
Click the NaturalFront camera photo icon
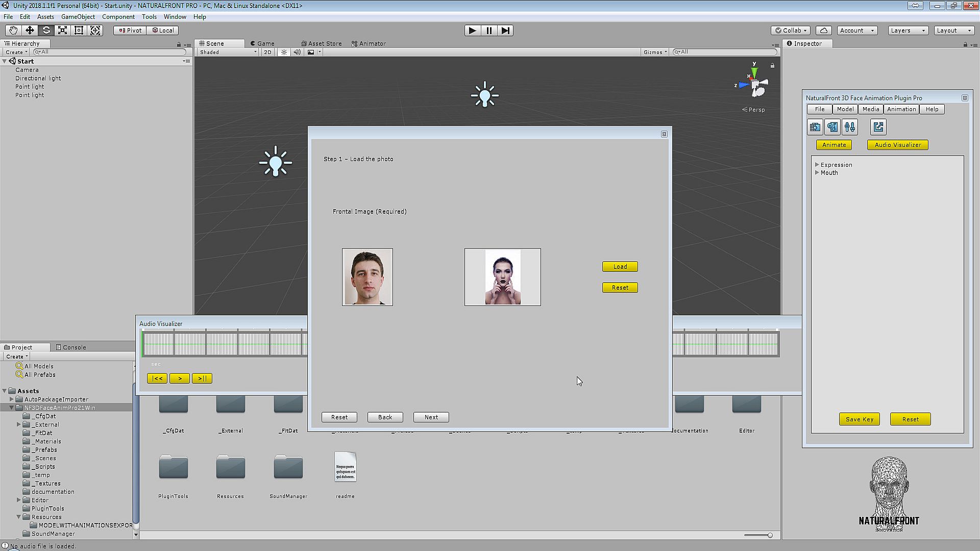(815, 127)
